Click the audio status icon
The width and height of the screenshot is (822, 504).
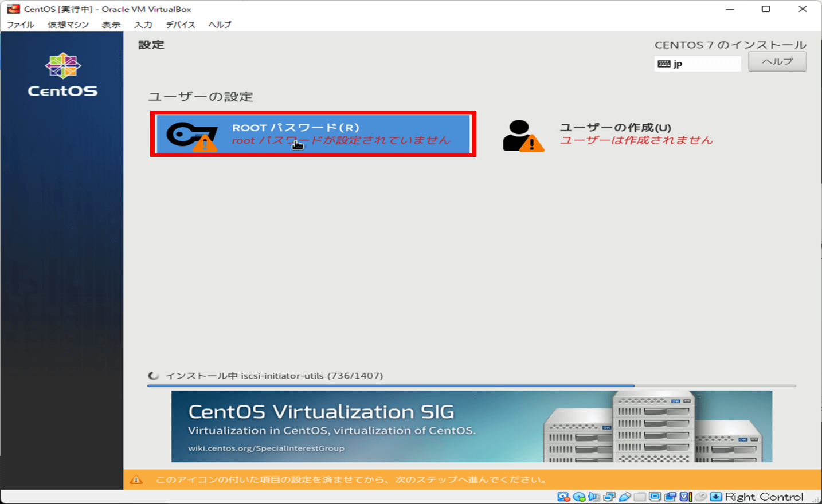tap(594, 497)
